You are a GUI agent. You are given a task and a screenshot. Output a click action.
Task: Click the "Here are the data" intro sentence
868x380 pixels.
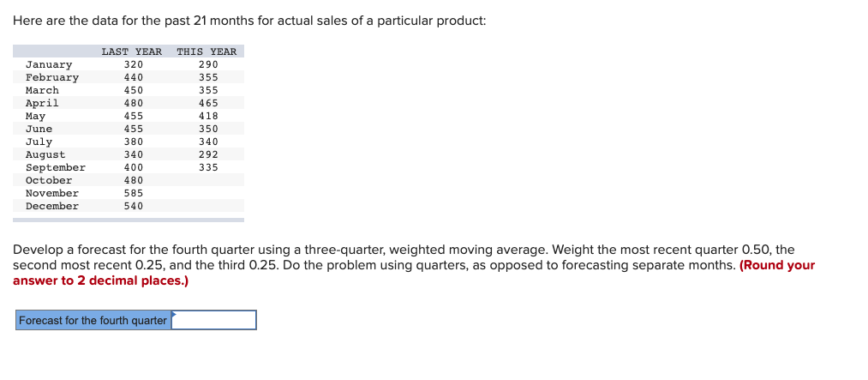(248, 21)
